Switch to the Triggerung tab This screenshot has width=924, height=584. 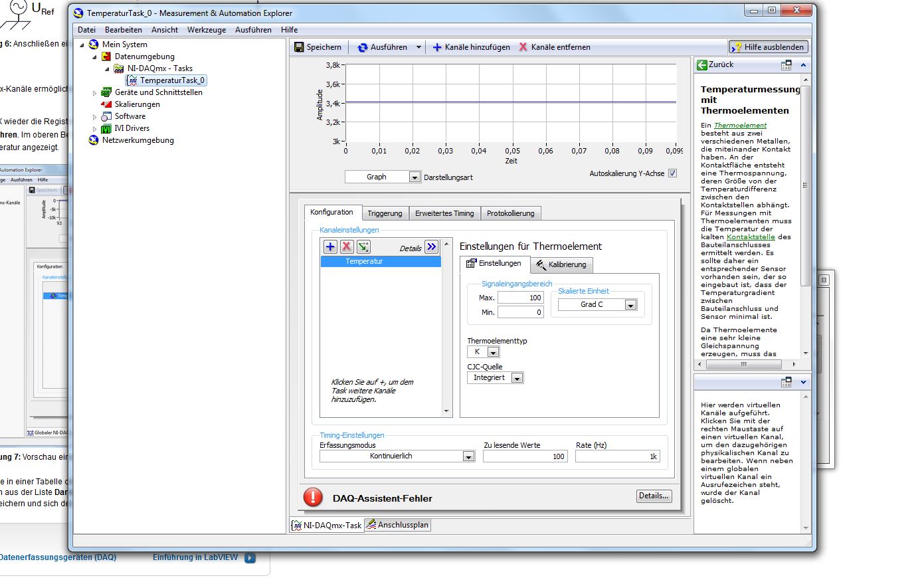(385, 213)
